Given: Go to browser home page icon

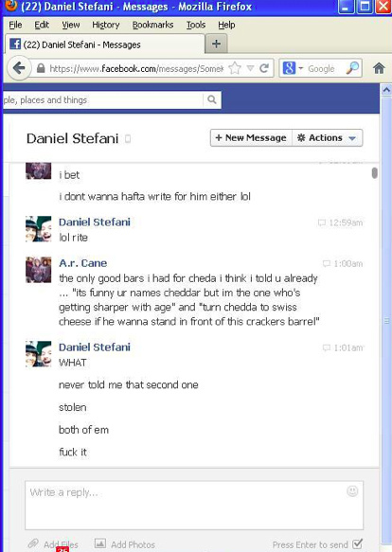Looking at the screenshot, I should coord(379,68).
